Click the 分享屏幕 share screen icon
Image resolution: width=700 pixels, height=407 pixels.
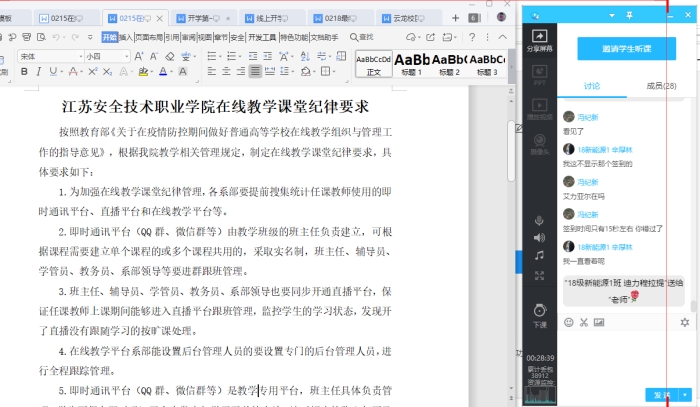[x=539, y=41]
